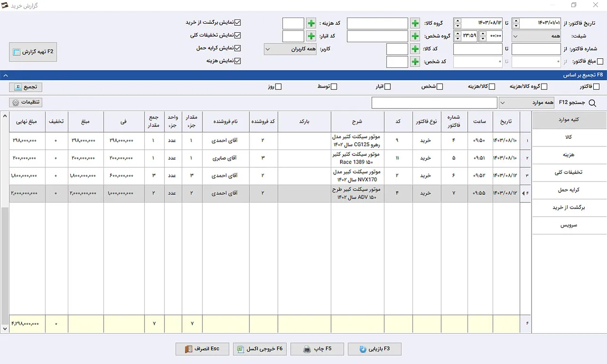Viewport: 607px width, 364px height.
Task: Click the report icon on F2 تهیه گزارش
Action: coord(17,52)
